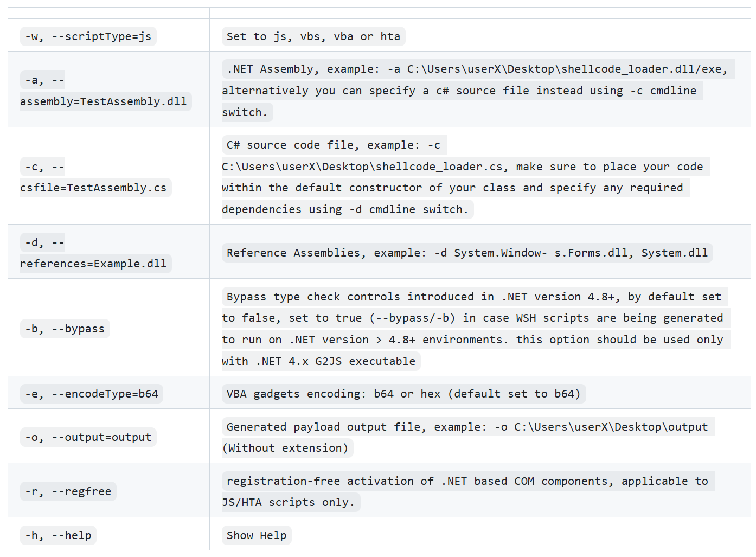Click the '-w, --scriptType=js' option code
This screenshot has width=756, height=557.
click(x=88, y=37)
